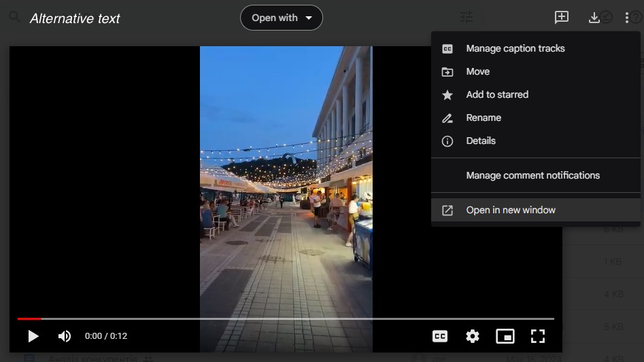
Task: Open the three-dot more actions menu
Action: (x=627, y=18)
